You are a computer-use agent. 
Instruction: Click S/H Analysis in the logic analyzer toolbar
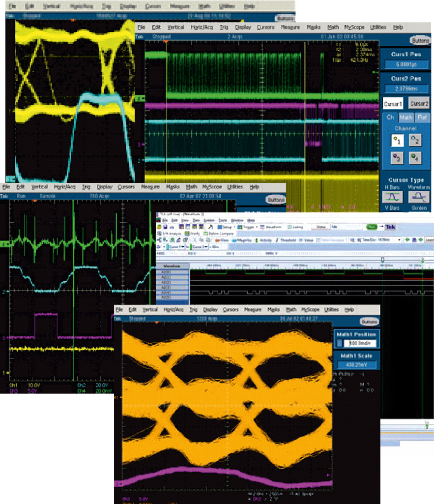coord(170,234)
